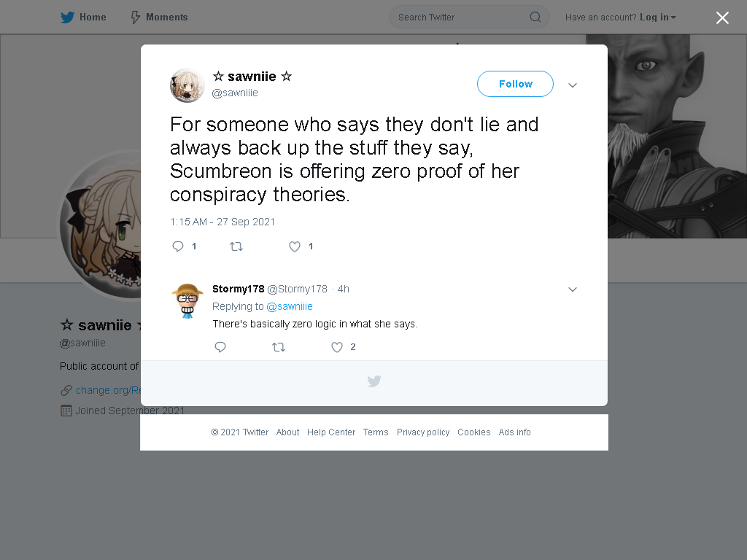The width and height of the screenshot is (747, 560).
Task: Click the Search Twitter input field
Action: point(469,17)
